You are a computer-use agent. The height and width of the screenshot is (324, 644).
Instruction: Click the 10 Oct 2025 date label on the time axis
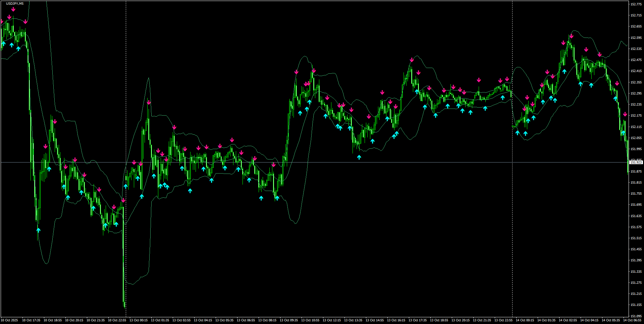tap(10, 320)
